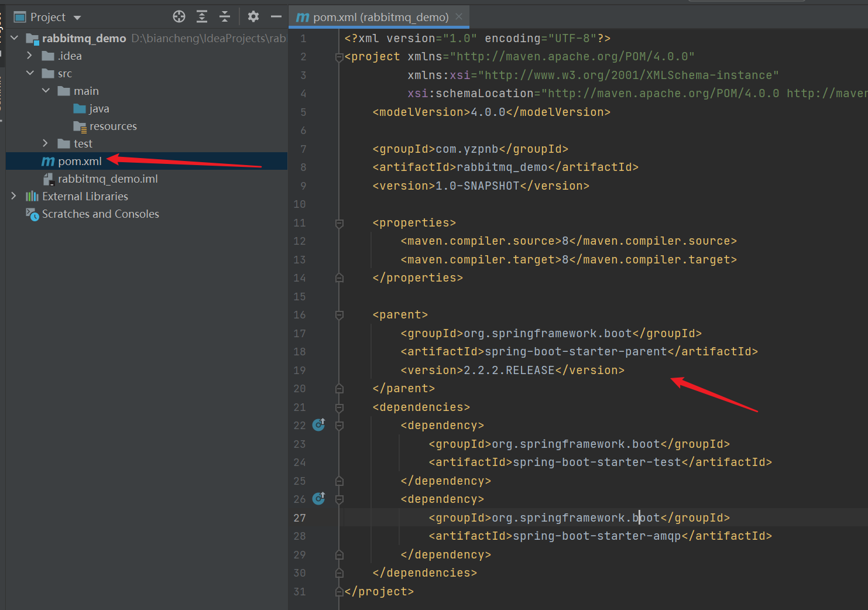Collapse the main folder
The height and width of the screenshot is (610, 868).
coord(46,91)
